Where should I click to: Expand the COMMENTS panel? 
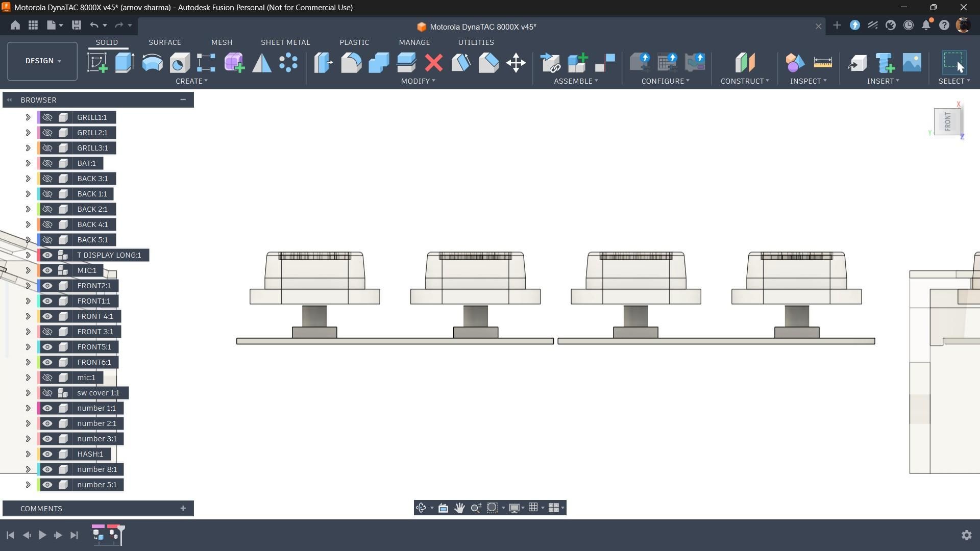pos(183,508)
